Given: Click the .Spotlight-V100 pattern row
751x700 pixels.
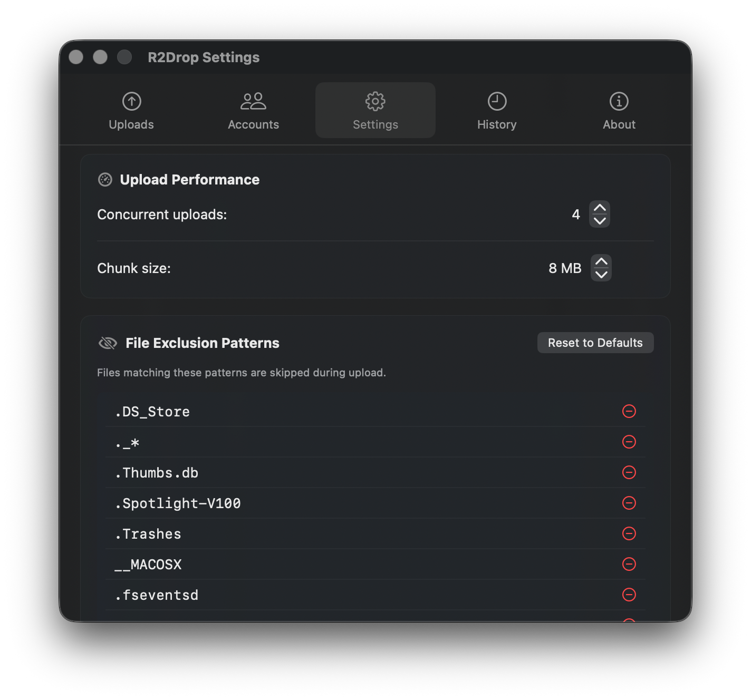Looking at the screenshot, I should [x=316, y=503].
